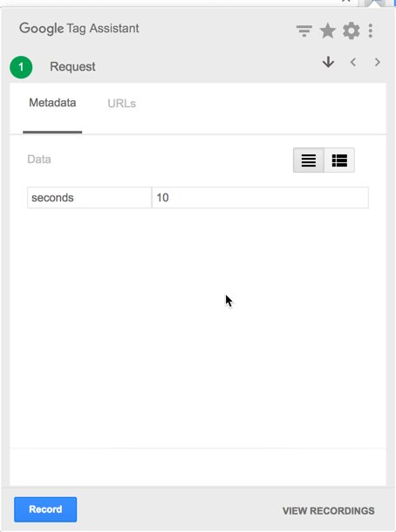Switch to the Metadata tab
The image size is (396, 532).
click(x=52, y=103)
